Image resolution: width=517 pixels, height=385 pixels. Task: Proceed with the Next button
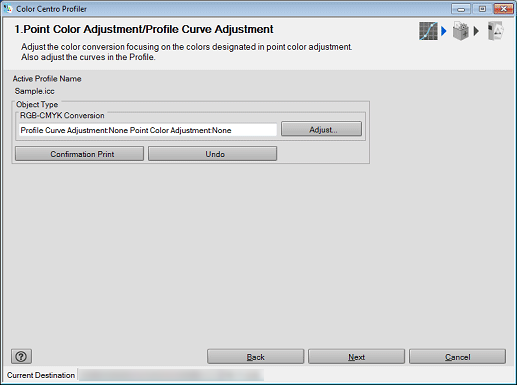356,356
